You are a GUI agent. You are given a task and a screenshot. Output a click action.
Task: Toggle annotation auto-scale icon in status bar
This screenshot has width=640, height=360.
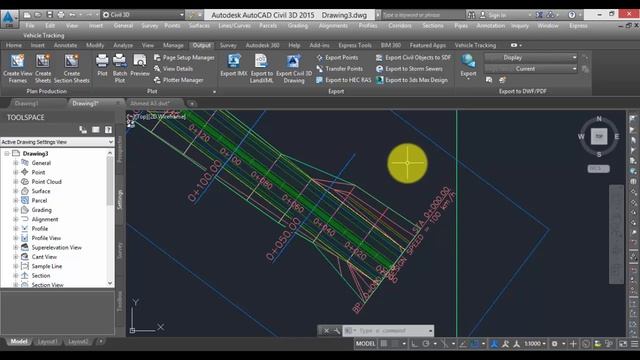[505, 344]
